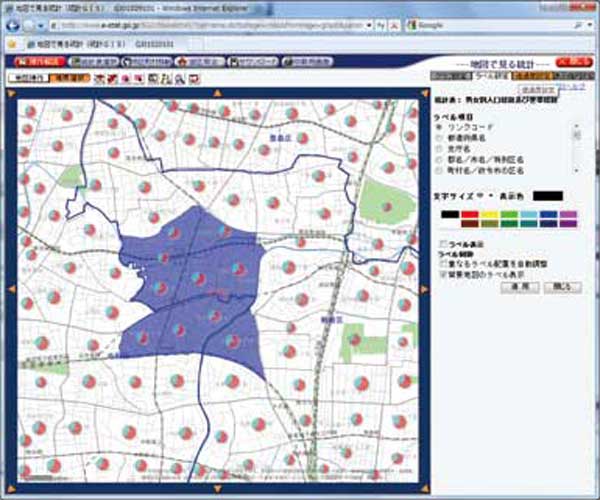Select the 町村名／政令市の区名 radio button
This screenshot has width=600, height=500.
click(439, 170)
